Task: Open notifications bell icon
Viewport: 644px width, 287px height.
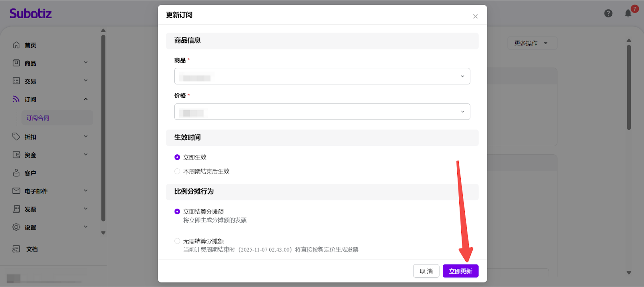Action: (628, 14)
